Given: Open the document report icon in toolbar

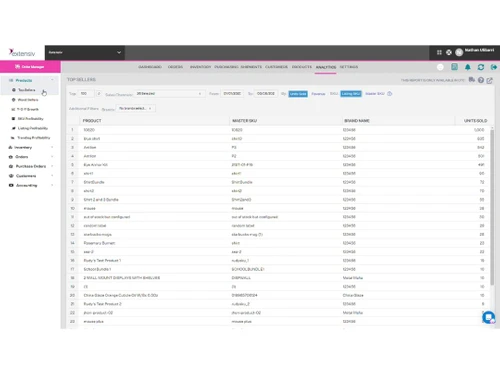Looking at the screenshot, I should 454,67.
